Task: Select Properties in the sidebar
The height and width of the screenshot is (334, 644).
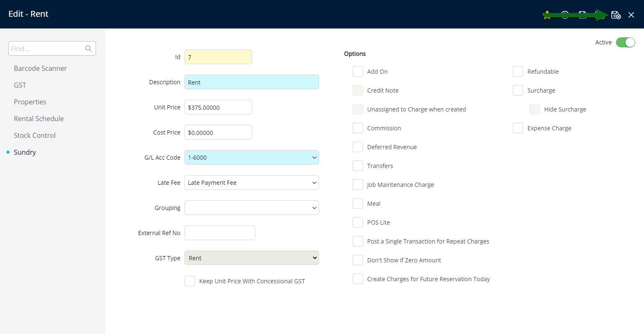Action: click(x=30, y=102)
